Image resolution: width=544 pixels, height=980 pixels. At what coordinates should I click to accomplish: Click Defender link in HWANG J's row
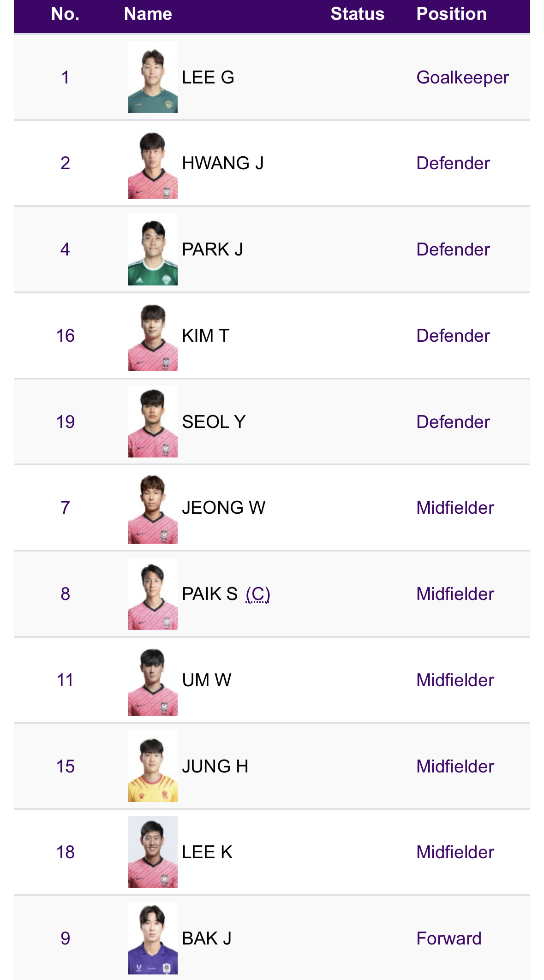(x=453, y=163)
